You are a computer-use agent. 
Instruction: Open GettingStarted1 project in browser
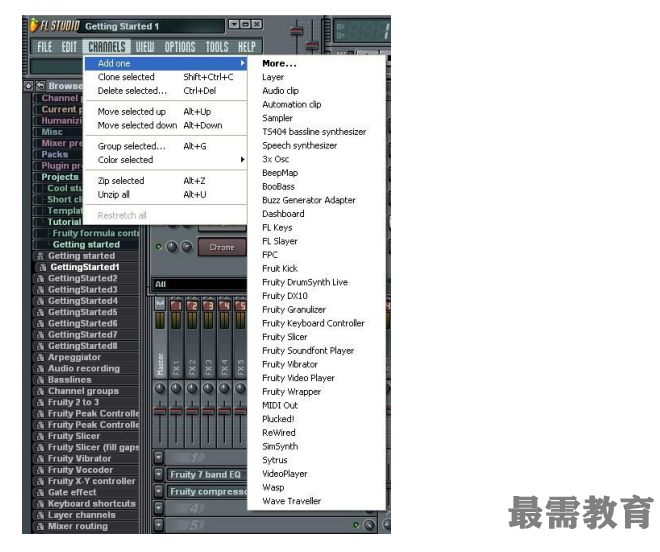[x=85, y=267]
